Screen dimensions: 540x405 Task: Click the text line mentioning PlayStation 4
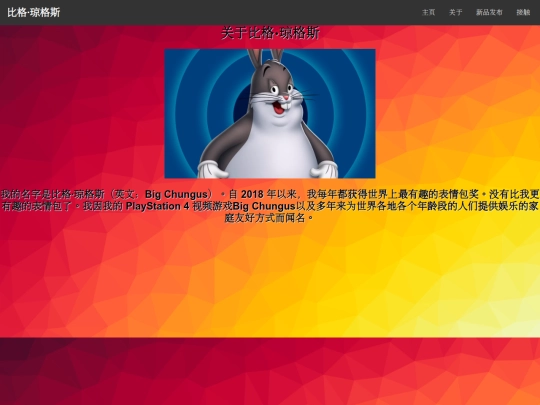[270, 206]
